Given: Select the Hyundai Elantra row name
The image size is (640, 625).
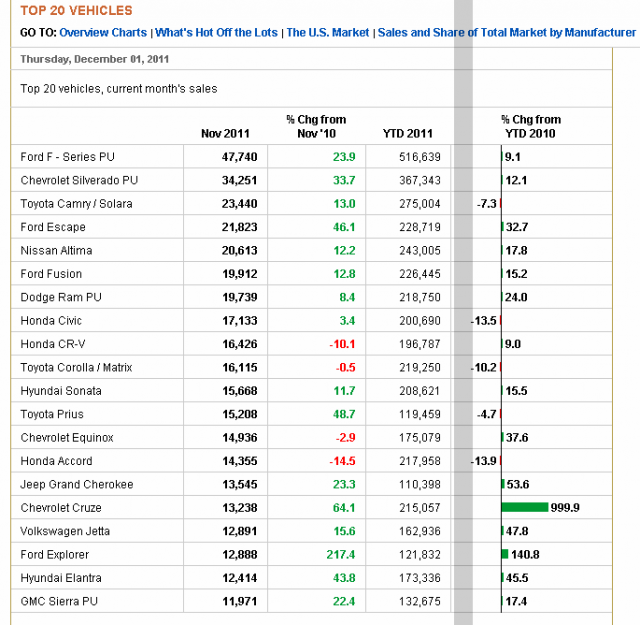Looking at the screenshot, I should click(61, 578).
